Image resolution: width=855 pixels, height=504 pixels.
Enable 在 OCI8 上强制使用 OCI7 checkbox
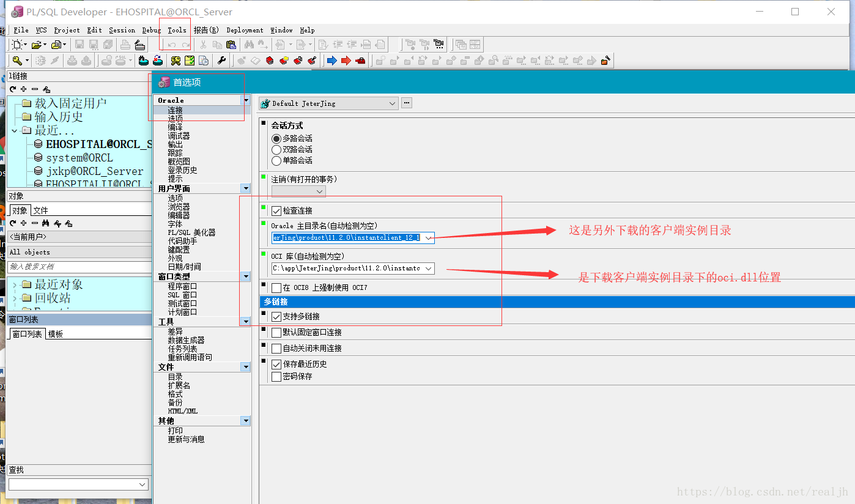(x=276, y=288)
